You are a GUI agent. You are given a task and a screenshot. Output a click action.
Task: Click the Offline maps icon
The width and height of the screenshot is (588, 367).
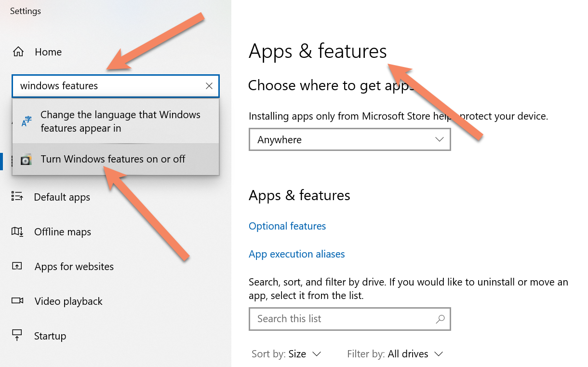click(17, 231)
